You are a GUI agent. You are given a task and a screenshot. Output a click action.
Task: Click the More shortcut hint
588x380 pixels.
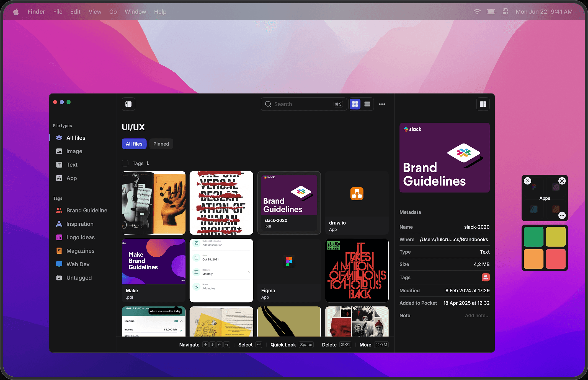(x=374, y=345)
